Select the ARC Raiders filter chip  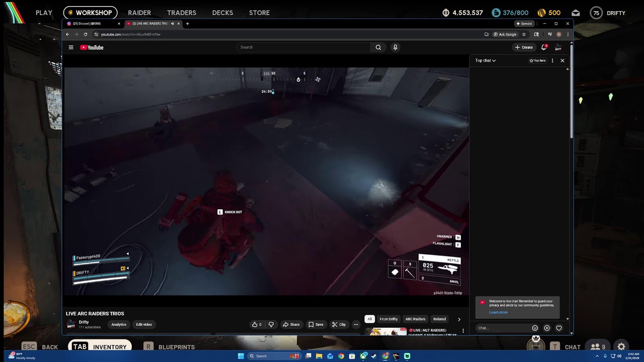point(416,319)
